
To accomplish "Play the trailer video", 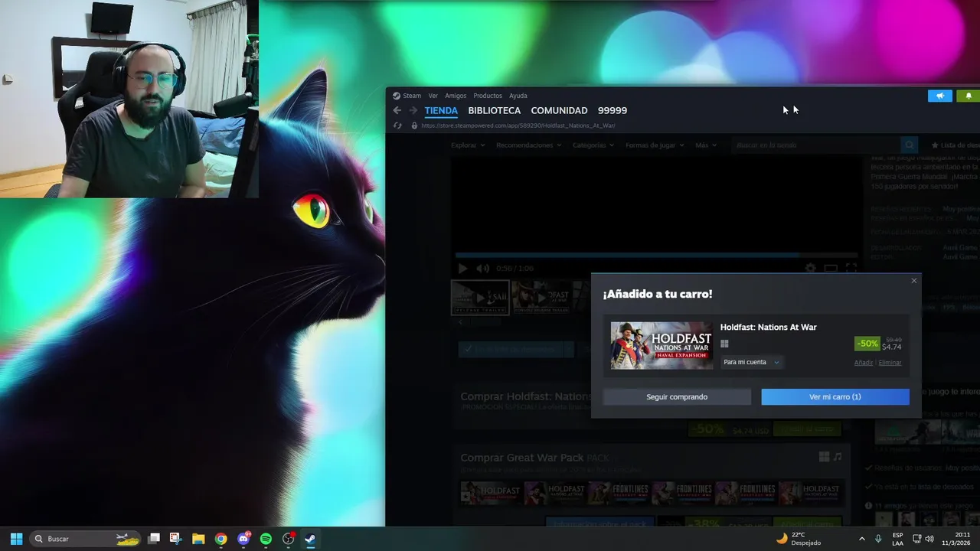I will [462, 269].
